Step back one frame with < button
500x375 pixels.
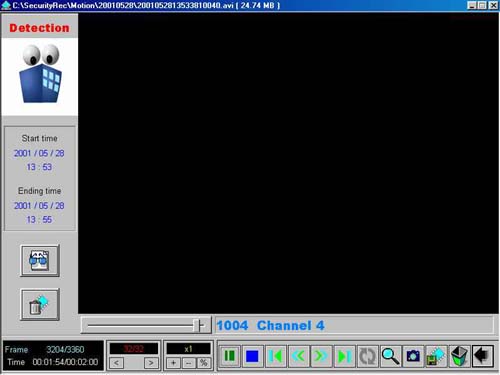(x=117, y=363)
